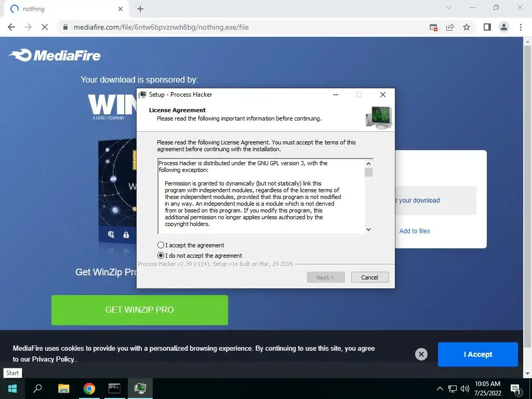Open the notification center icon
532x399 pixels.
tap(515, 389)
